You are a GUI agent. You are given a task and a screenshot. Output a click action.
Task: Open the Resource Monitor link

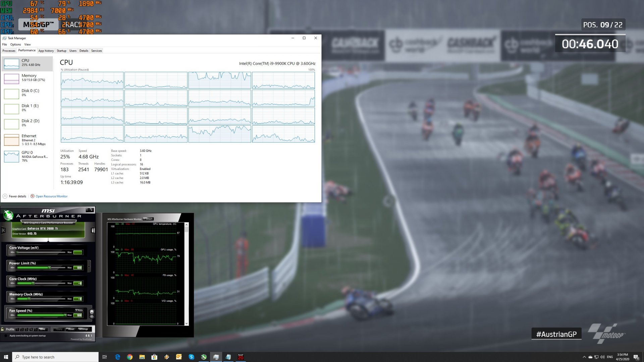pos(51,196)
